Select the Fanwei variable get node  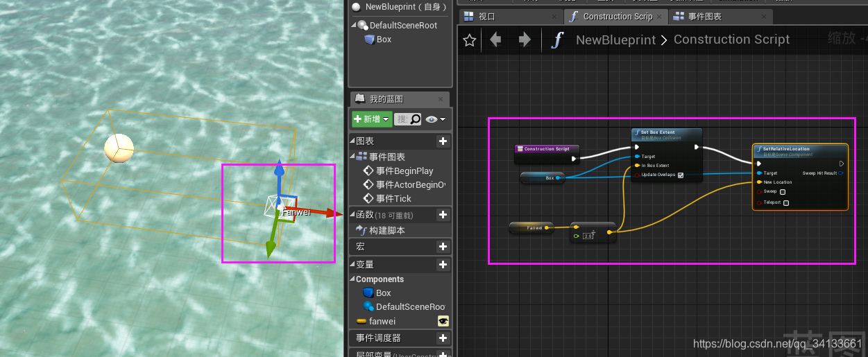tap(530, 227)
